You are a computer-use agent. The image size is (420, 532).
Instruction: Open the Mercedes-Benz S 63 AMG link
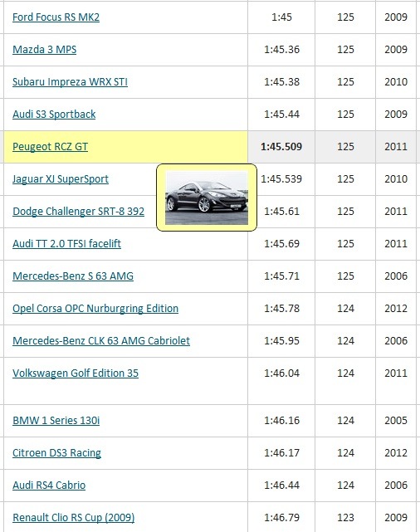(73, 276)
